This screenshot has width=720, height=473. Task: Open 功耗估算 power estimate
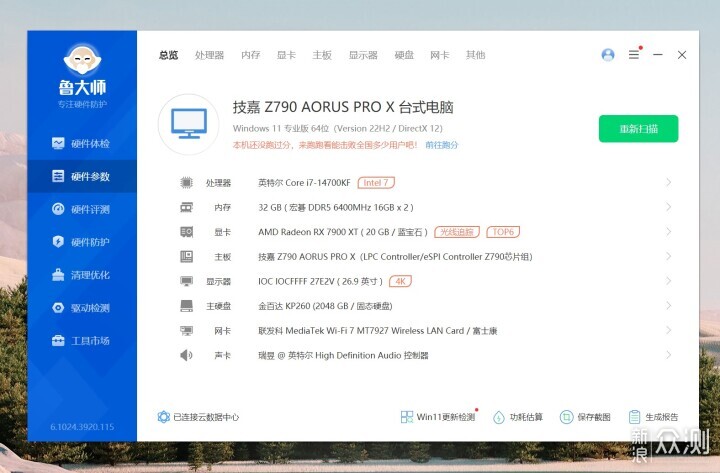tap(518, 417)
